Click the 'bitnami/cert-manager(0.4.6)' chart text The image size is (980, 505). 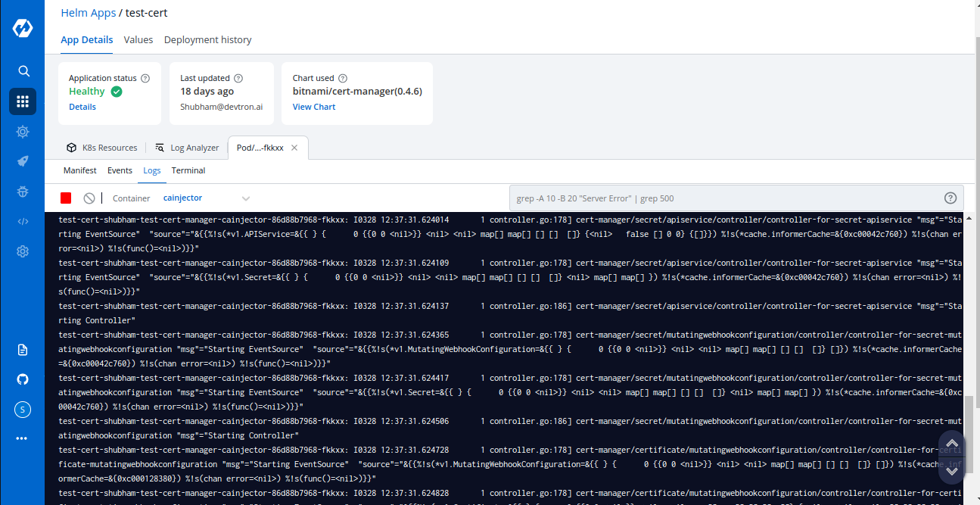(x=357, y=92)
